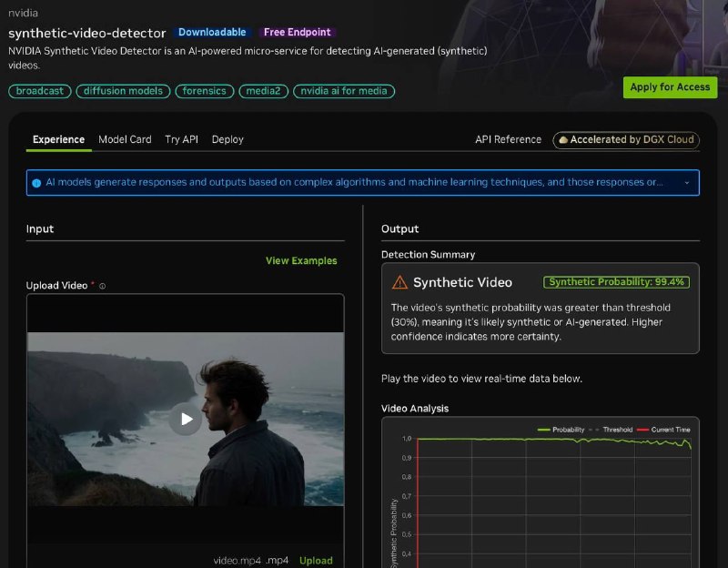728x568 pixels.
Task: Click the Apply for Access button
Action: pos(670,87)
